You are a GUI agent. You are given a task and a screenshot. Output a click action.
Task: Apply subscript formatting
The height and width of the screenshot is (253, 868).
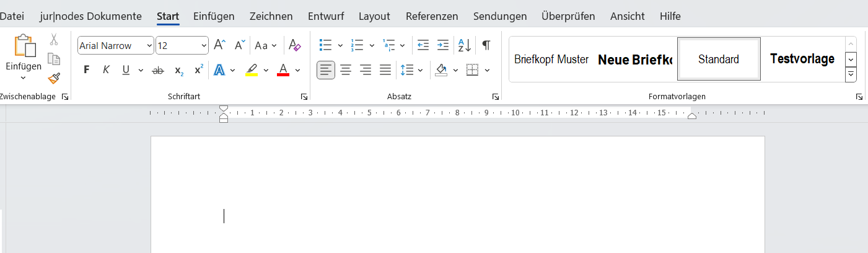point(178,70)
